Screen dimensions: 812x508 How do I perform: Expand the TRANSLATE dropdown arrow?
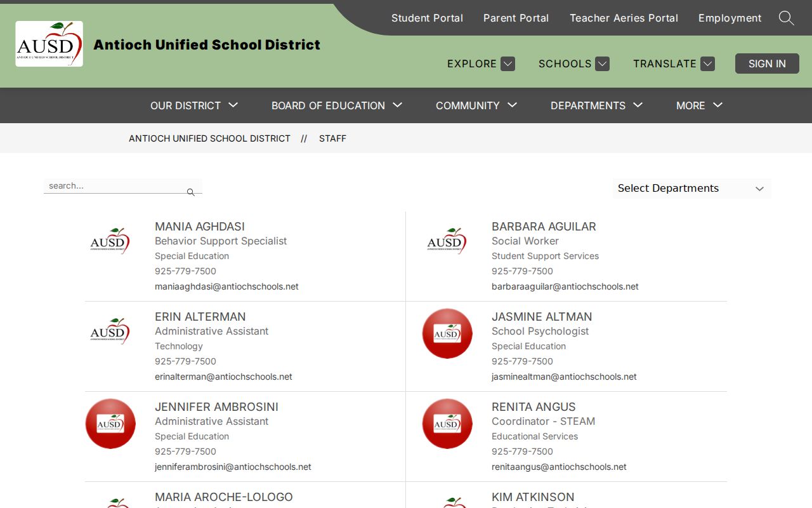(x=708, y=63)
